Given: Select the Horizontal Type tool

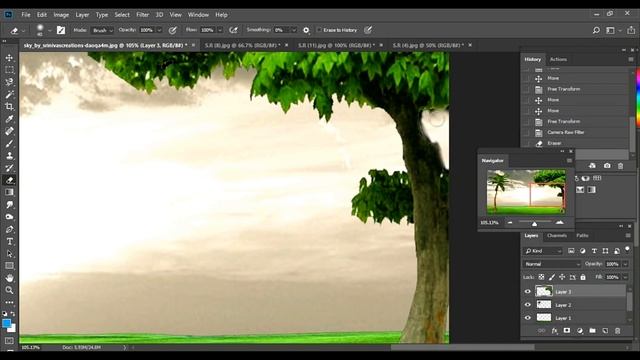Looking at the screenshot, I should point(9,241).
